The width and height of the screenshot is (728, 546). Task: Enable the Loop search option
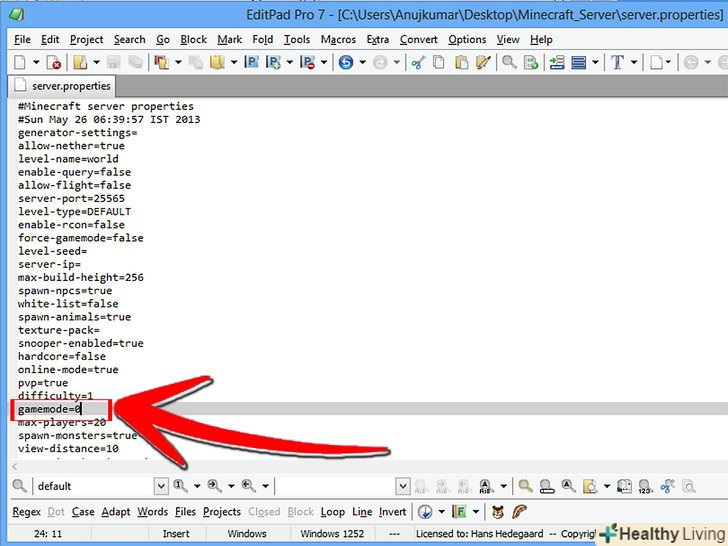pyautogui.click(x=332, y=512)
